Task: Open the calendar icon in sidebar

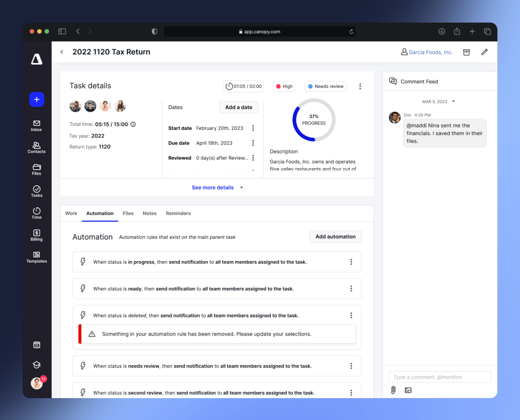Action: [37, 345]
